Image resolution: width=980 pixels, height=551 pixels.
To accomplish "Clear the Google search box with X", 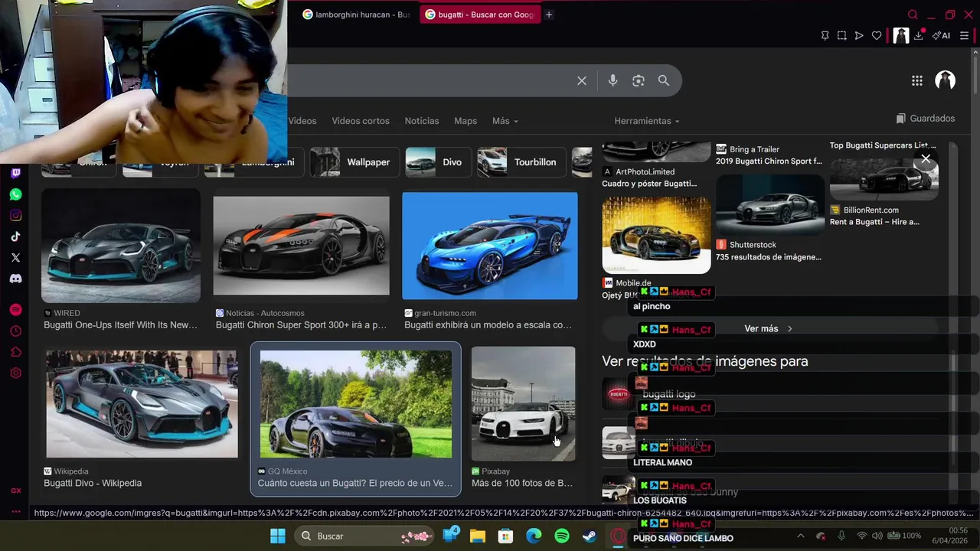I will [582, 80].
